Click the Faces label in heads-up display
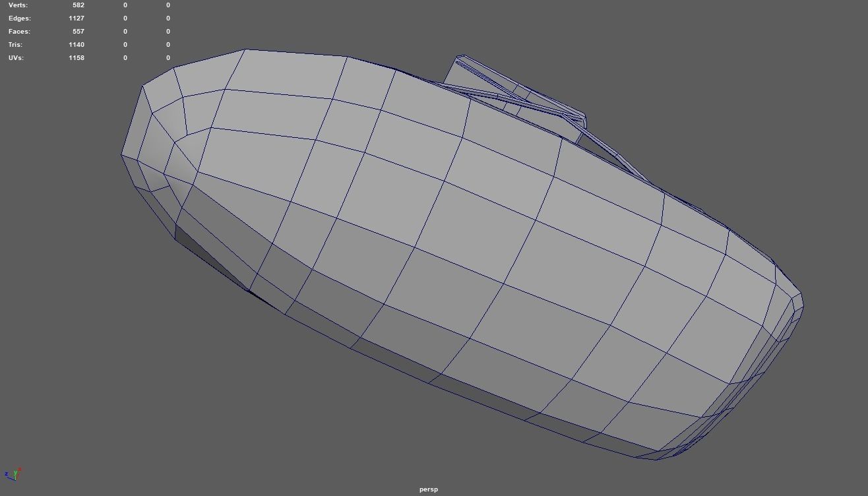This screenshot has height=496, width=868. point(19,32)
